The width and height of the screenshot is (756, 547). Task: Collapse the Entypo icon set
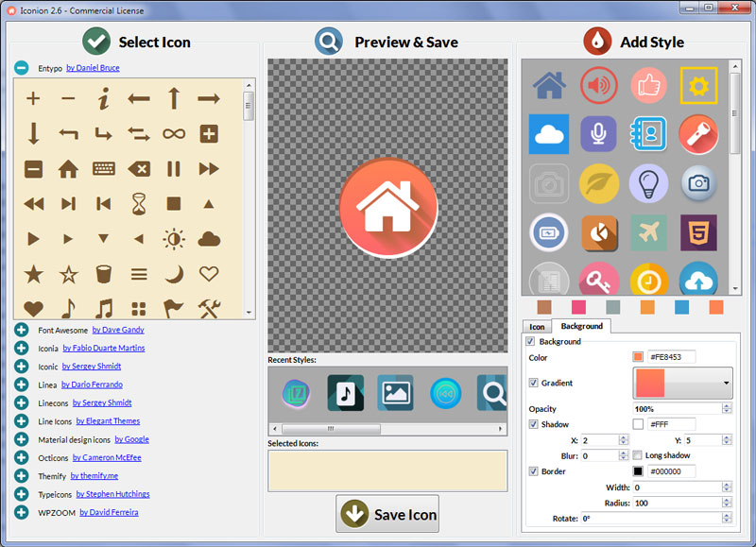(21, 66)
